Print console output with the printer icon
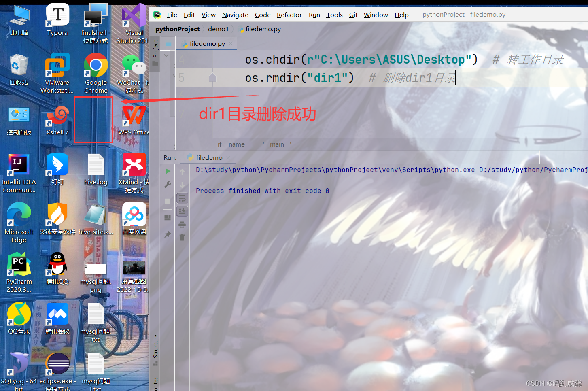Image resolution: width=588 pixels, height=391 pixels. pos(182,225)
